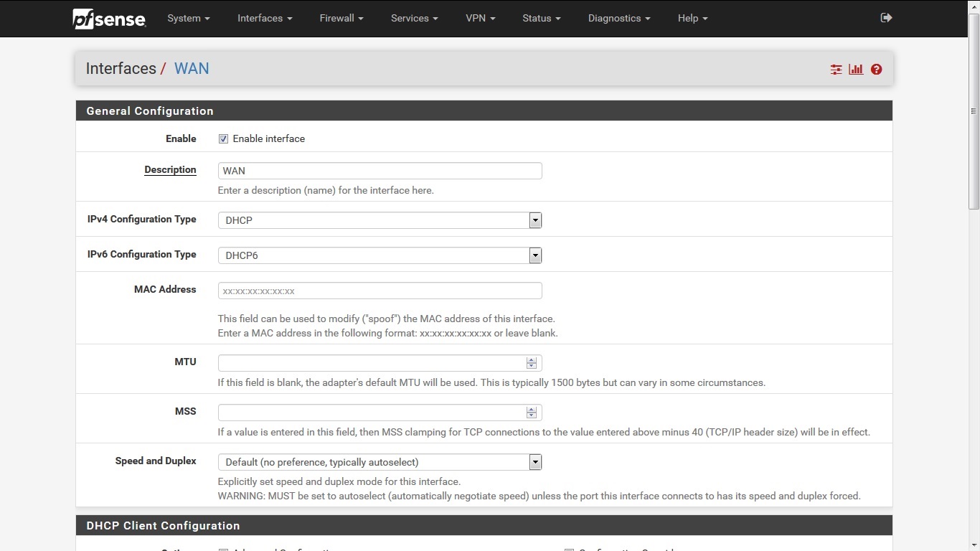Click the Description underlined label
Screen dimensions: 980x551
(x=170, y=170)
